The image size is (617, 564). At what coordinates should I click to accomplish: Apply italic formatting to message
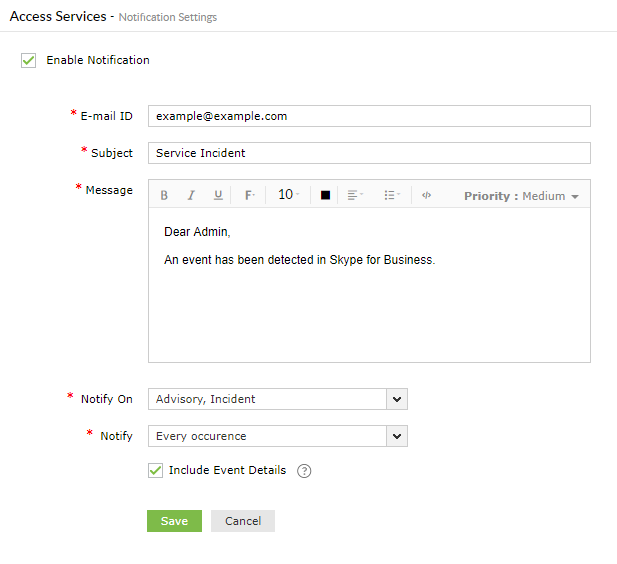pos(191,196)
